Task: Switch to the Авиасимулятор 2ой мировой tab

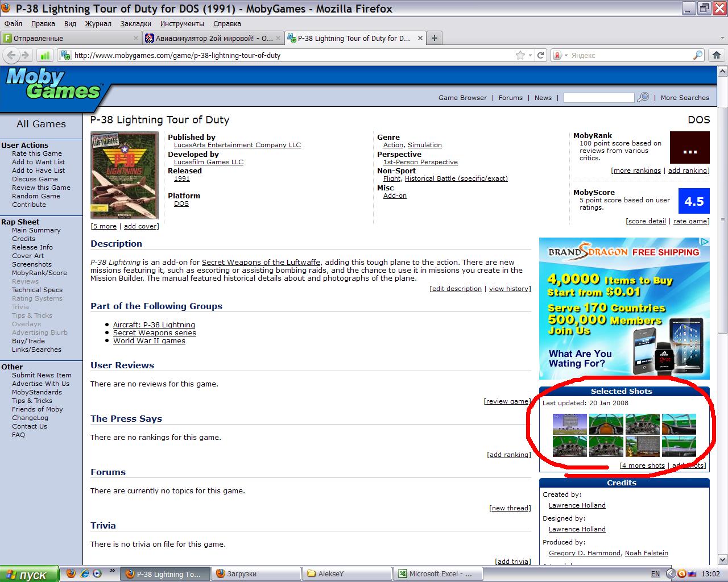Action: (x=213, y=38)
